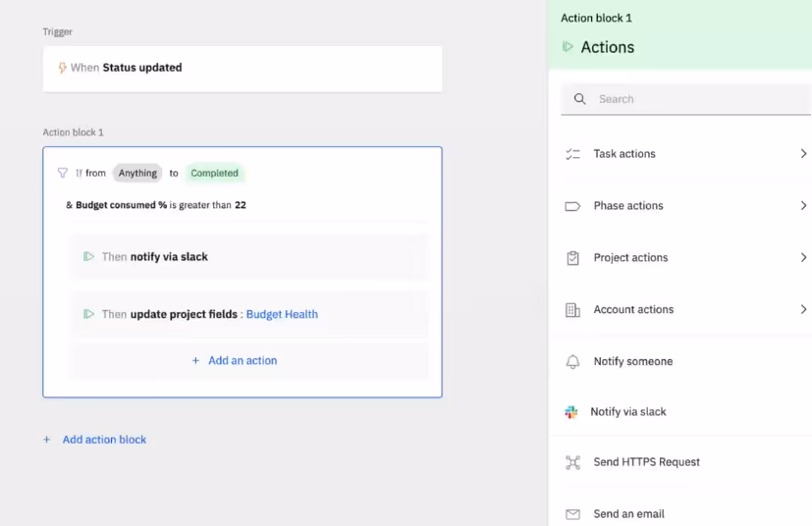
Task: Click Add action block link
Action: click(x=104, y=440)
